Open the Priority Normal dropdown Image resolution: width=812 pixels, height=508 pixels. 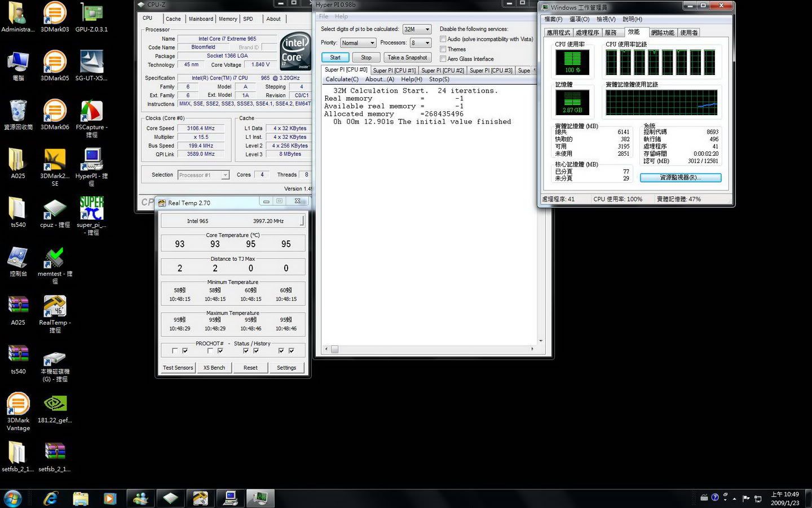pyautogui.click(x=358, y=43)
